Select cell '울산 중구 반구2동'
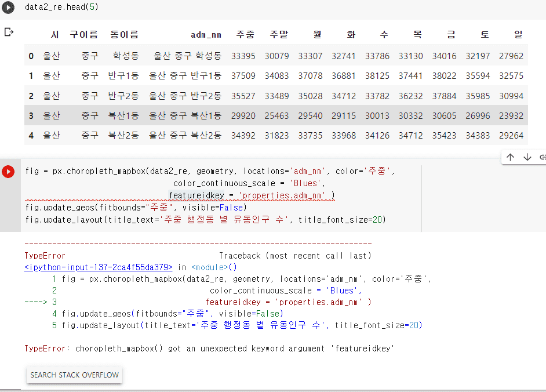The height and width of the screenshot is (392, 546). [185, 96]
